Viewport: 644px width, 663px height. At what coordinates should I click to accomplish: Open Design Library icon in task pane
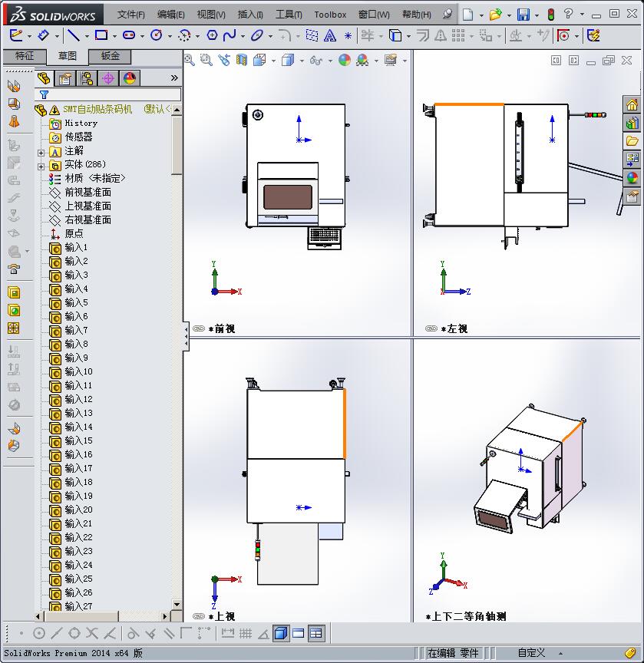(x=632, y=123)
